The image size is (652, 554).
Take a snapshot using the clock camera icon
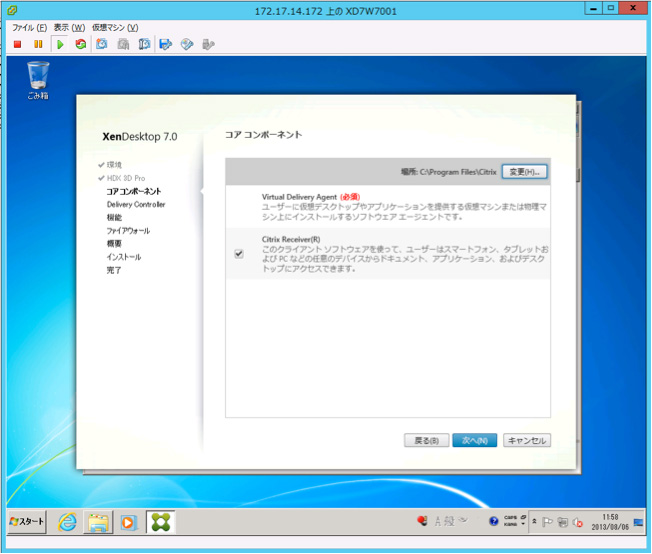[102, 44]
